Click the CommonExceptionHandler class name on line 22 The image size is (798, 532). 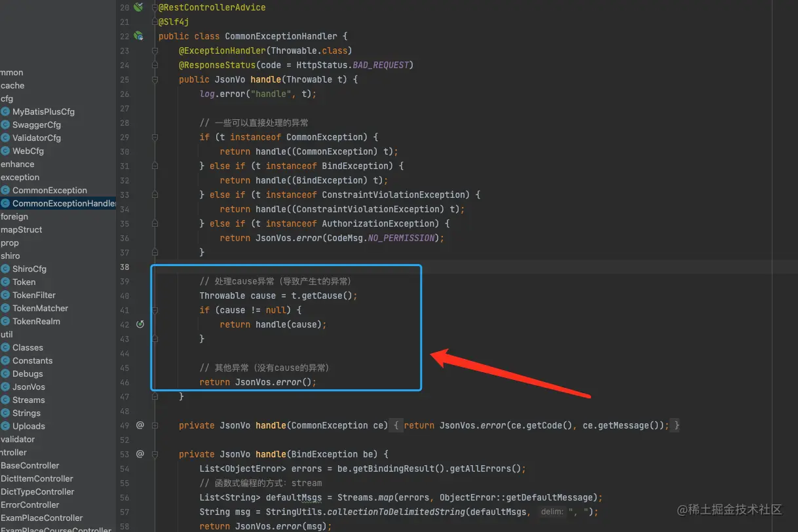coord(281,36)
